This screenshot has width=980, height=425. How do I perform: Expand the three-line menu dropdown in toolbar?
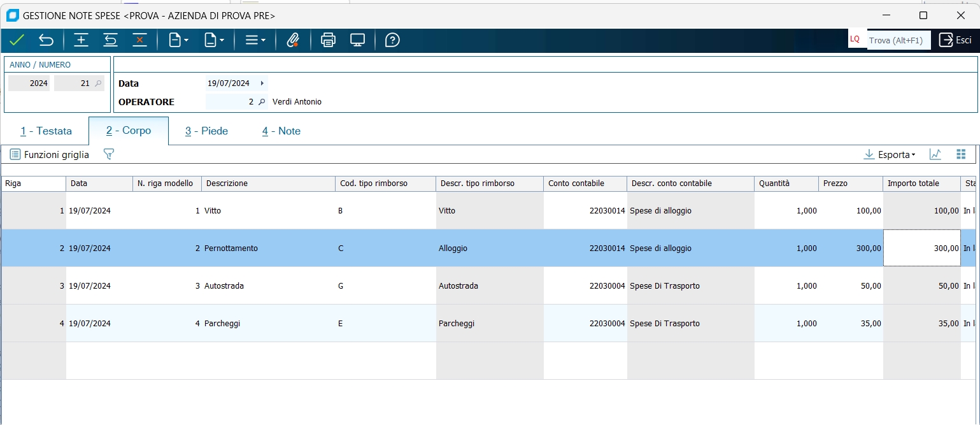(255, 40)
